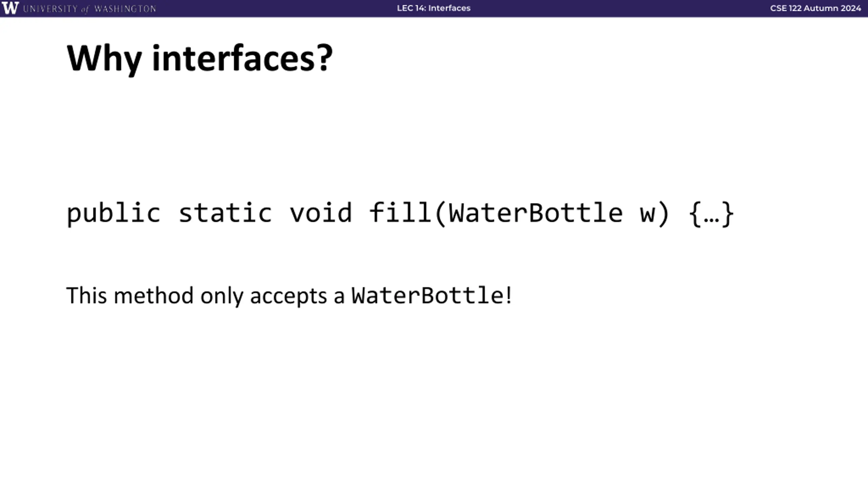Screen dimensions: 868x488
Task: Click the purple header bar
Action: pos(434,8)
